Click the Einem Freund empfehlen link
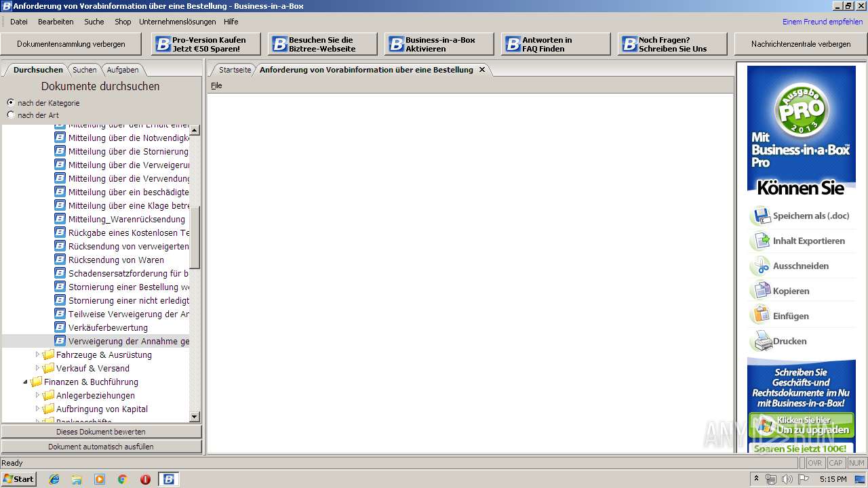 click(x=823, y=22)
